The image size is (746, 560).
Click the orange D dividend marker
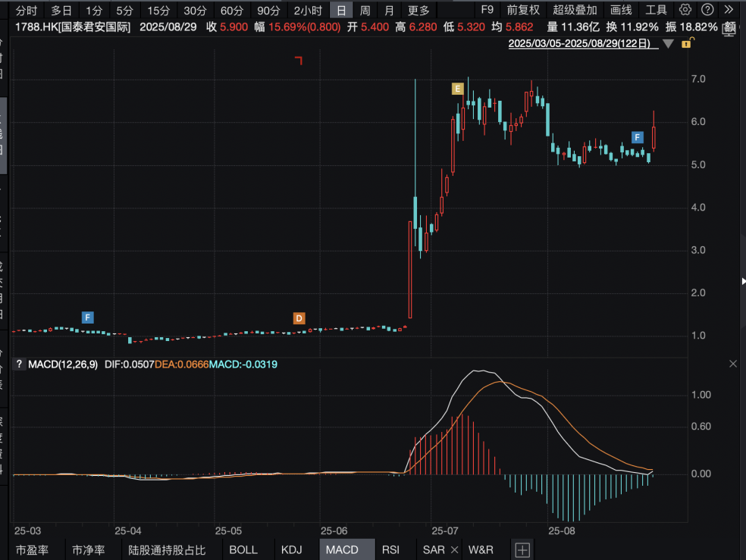(299, 318)
